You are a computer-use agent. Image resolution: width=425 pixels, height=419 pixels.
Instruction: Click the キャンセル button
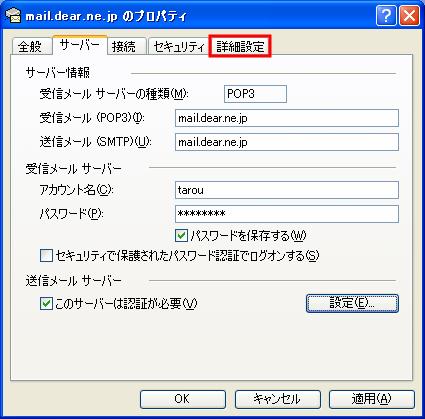277,399
